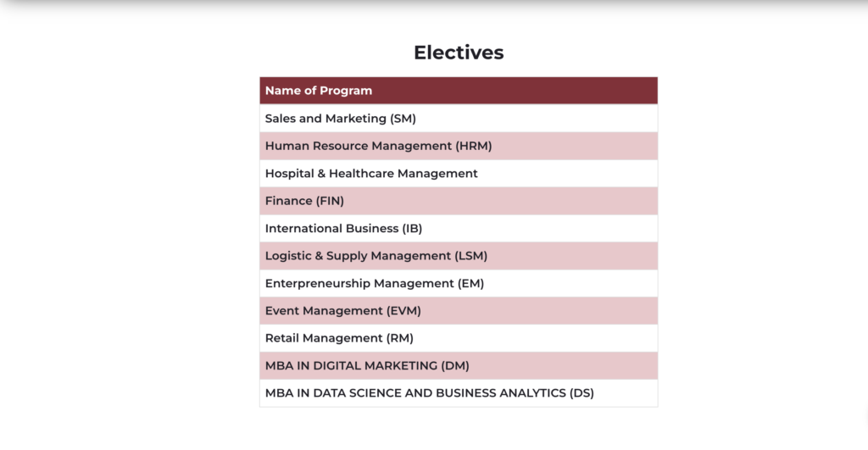This screenshot has height=450, width=868.
Task: Select the Human Resource Management row
Action: 378,146
